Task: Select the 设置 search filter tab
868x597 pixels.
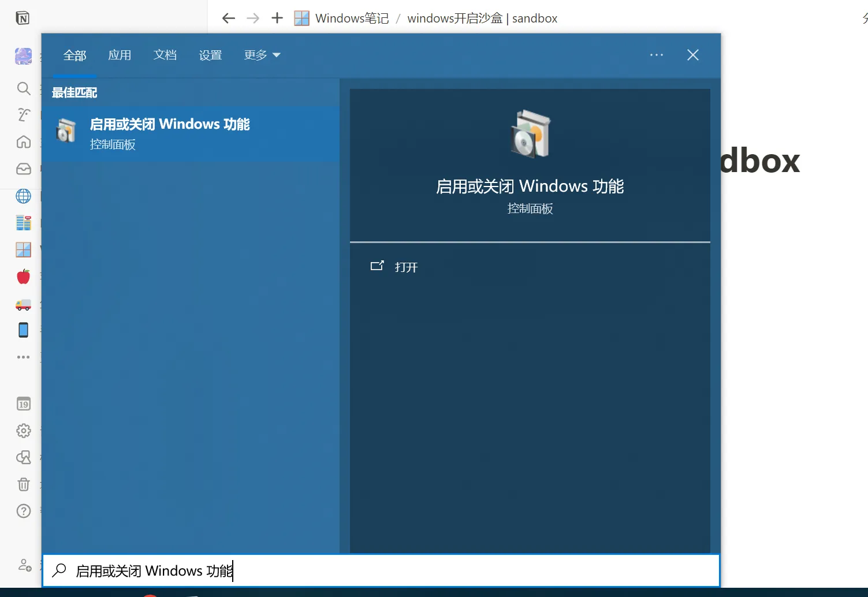Action: (210, 55)
